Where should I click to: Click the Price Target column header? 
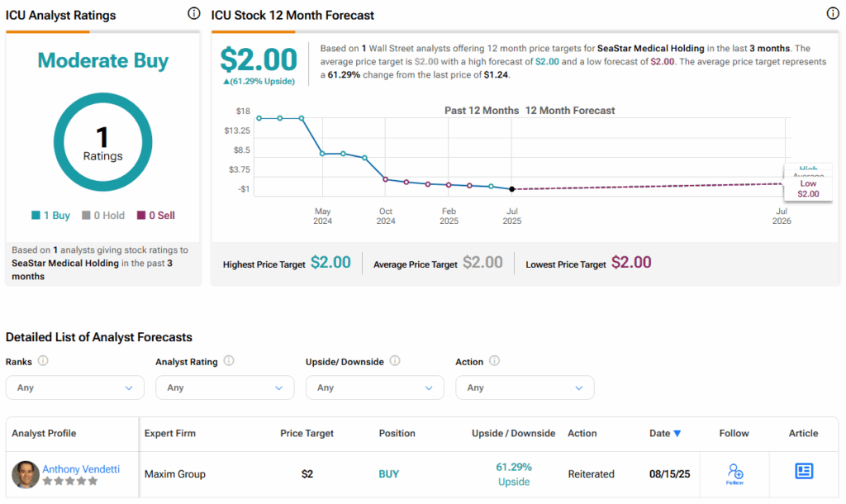tap(307, 433)
